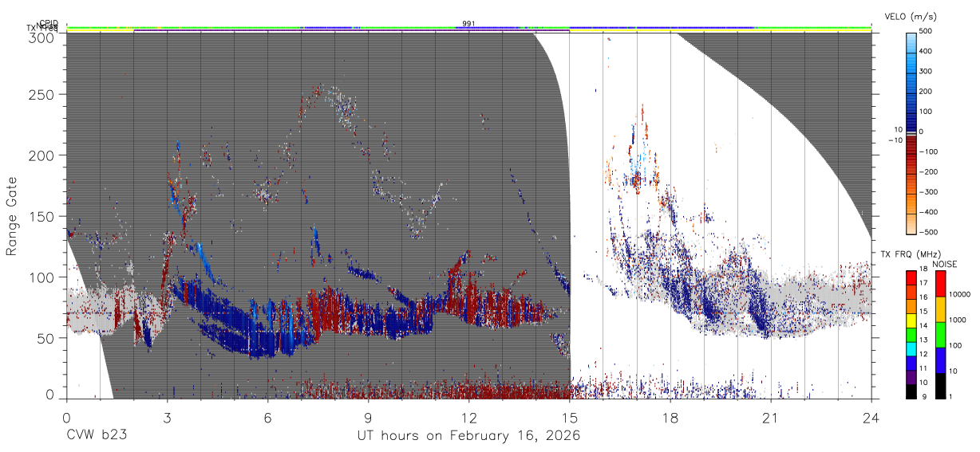Image resolution: width=980 pixels, height=452 pixels.
Task: Click the 10000 label on NOISE legend
Action: [961, 296]
